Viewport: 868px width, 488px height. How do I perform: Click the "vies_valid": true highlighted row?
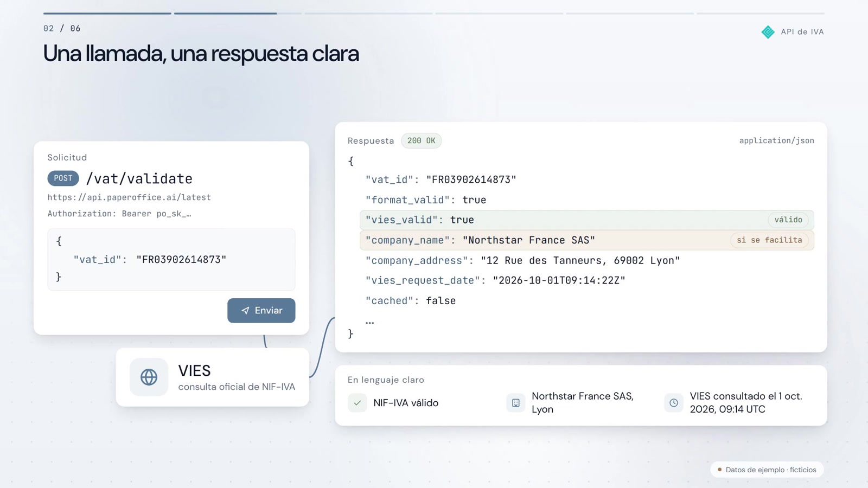[x=586, y=220]
